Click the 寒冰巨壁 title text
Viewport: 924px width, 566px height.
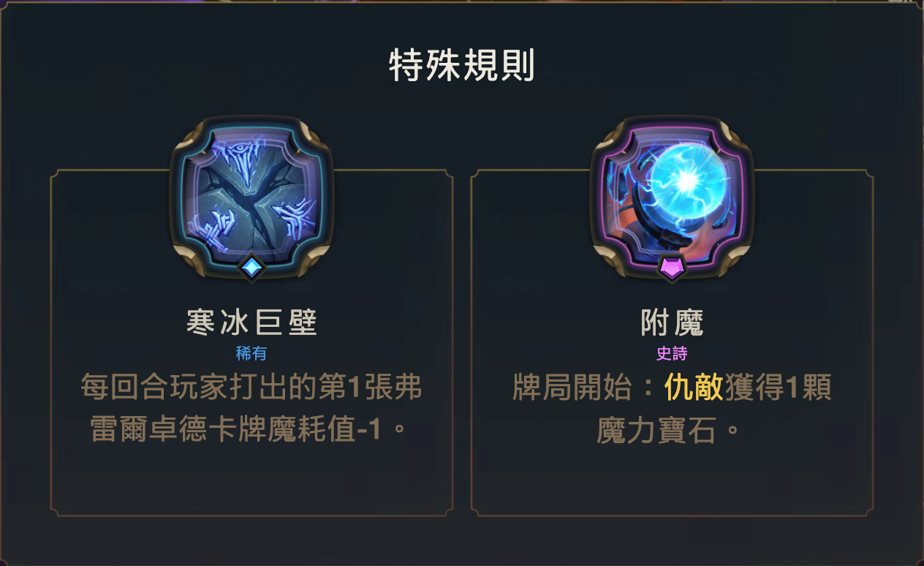pos(251,322)
